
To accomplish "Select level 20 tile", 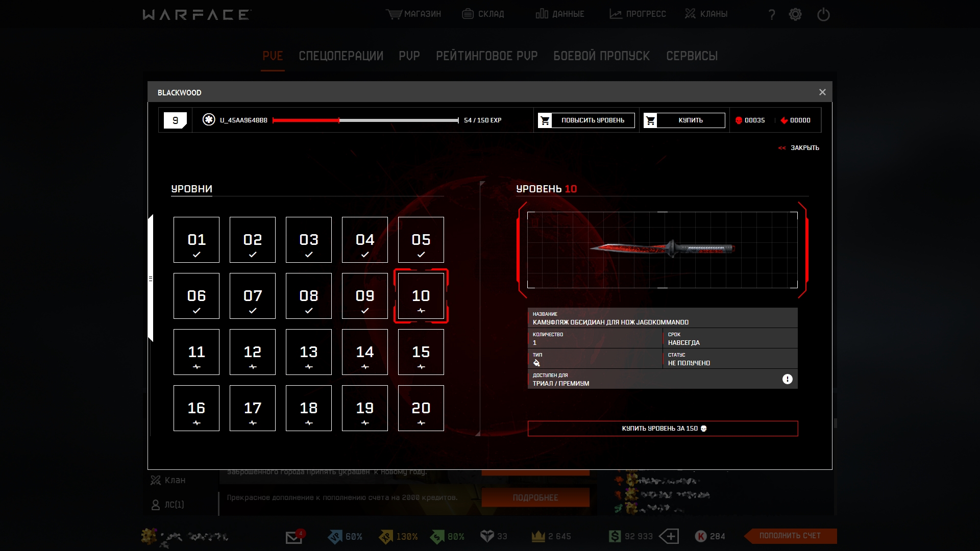I will click(x=421, y=408).
